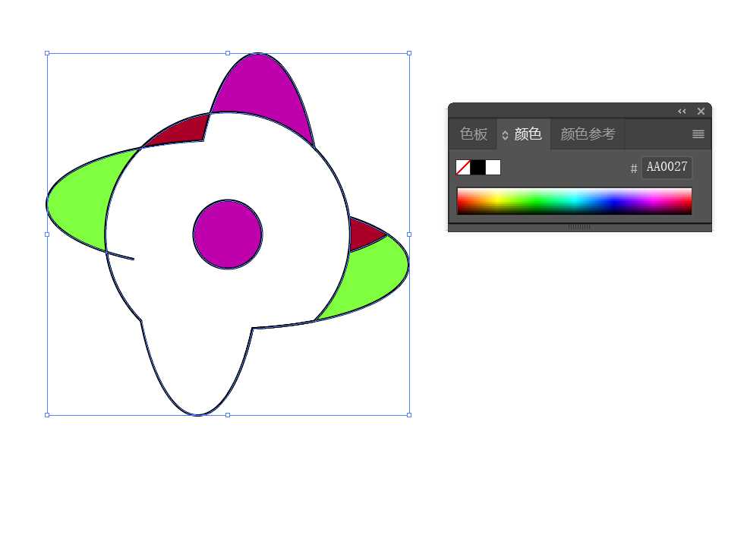Open the 颜色参考 tab
Image resolution: width=747 pixels, height=560 pixels.
click(588, 134)
